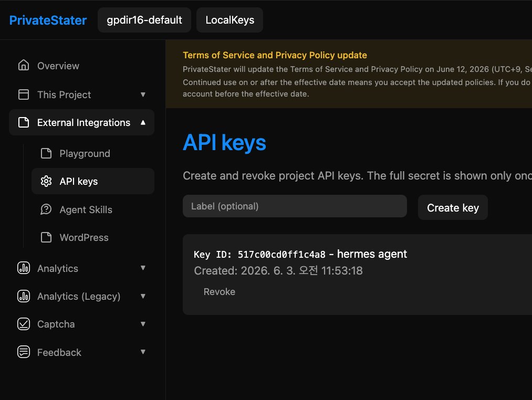
Task: Open the Playground submenu item
Action: point(85,154)
